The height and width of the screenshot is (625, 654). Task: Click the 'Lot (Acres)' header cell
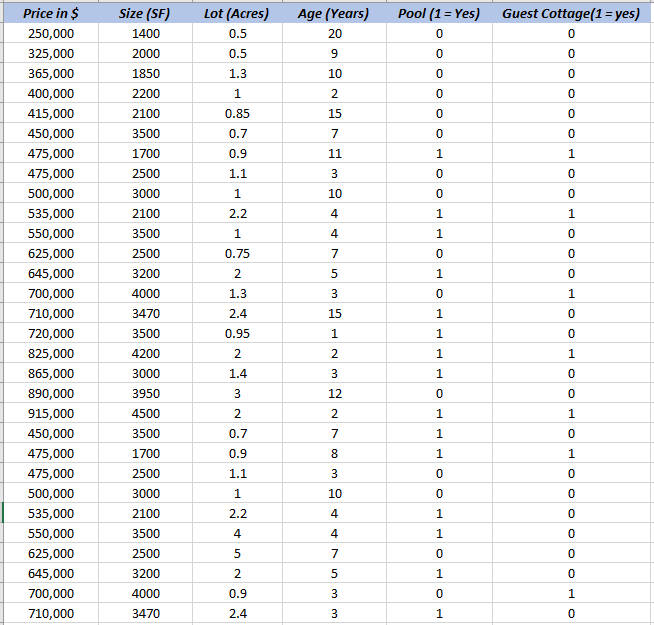[237, 13]
